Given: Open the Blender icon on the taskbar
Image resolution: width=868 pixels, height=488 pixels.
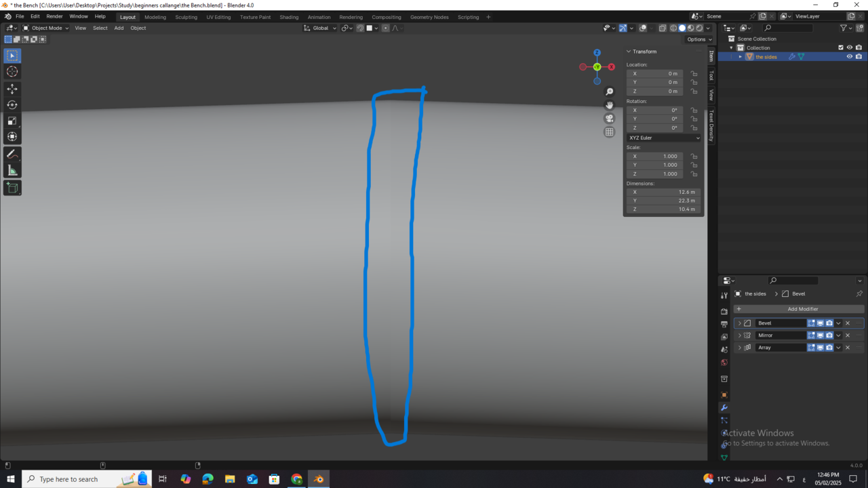Looking at the screenshot, I should coord(318,479).
